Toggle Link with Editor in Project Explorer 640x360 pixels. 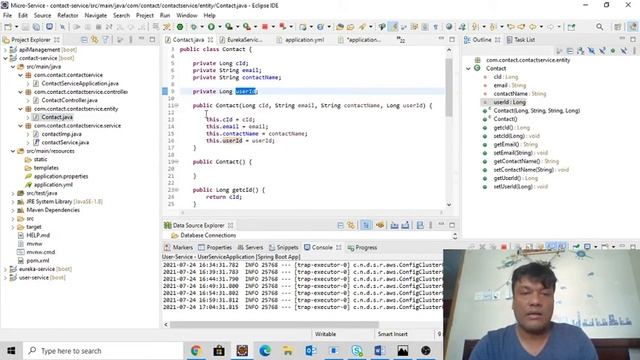click(x=95, y=40)
